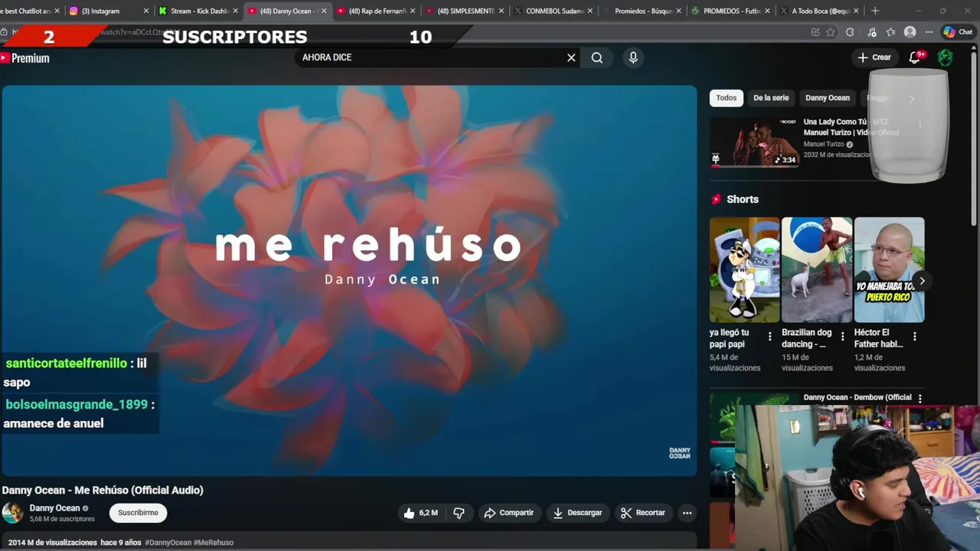Screen dimensions: 980x551
Task: Dislike the video
Action: pyautogui.click(x=459, y=513)
